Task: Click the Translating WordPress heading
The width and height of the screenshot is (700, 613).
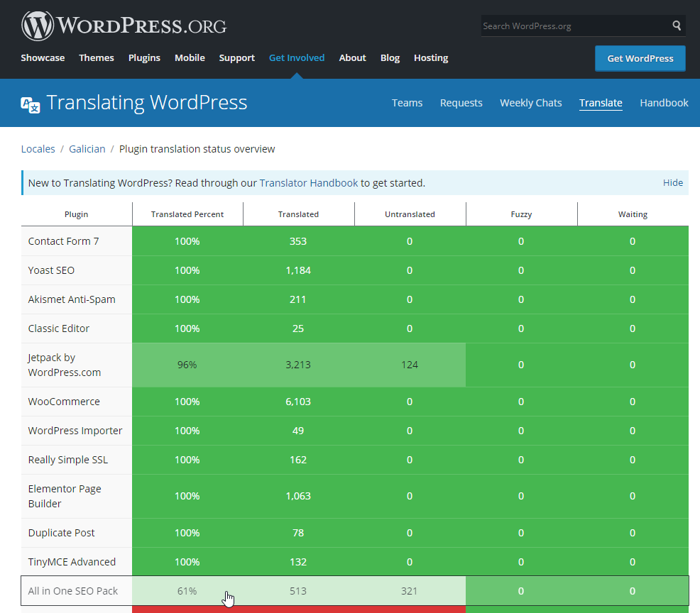Action: (x=146, y=103)
